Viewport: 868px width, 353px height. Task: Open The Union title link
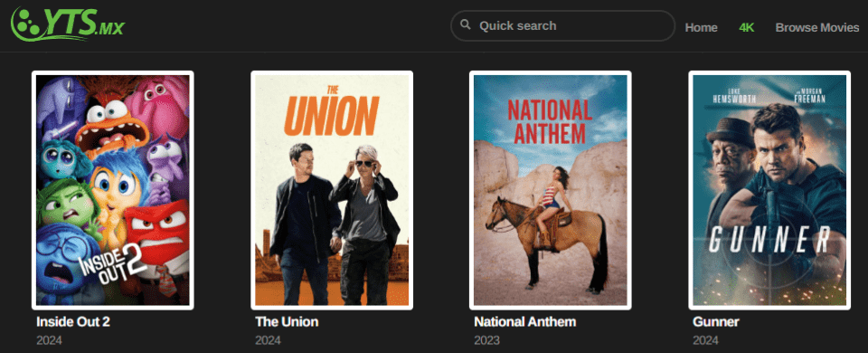click(287, 321)
